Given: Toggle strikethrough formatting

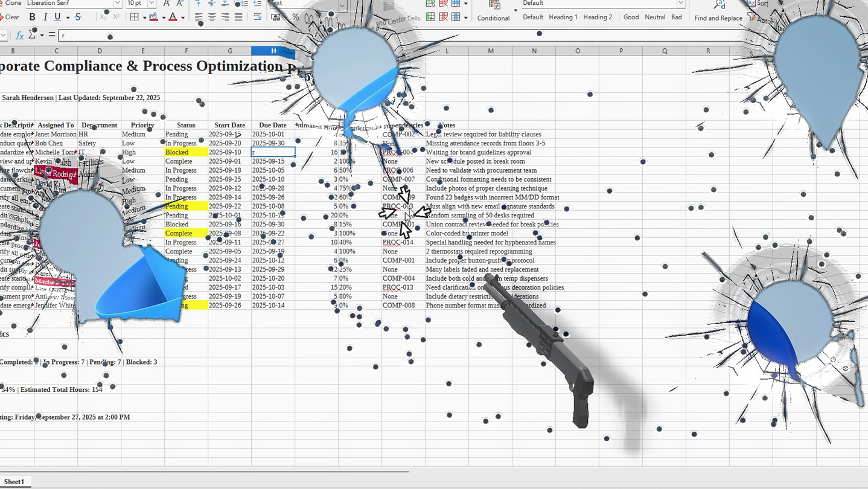Looking at the screenshot, I should point(78,17).
